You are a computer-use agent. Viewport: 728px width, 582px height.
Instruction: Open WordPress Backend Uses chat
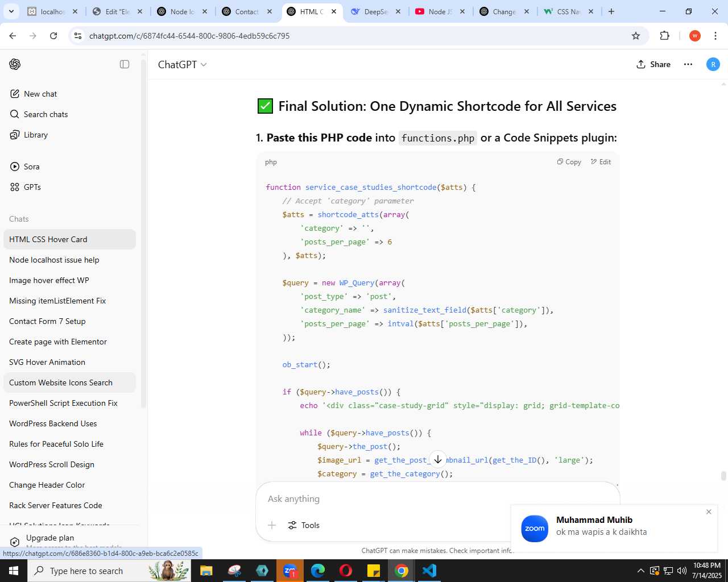point(69,423)
